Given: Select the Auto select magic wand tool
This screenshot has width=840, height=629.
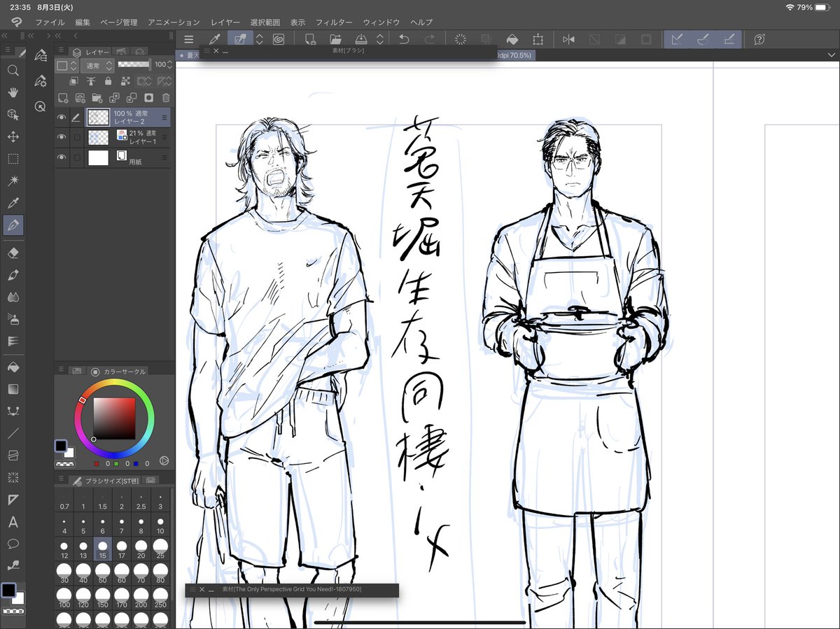Looking at the screenshot, I should tap(13, 181).
